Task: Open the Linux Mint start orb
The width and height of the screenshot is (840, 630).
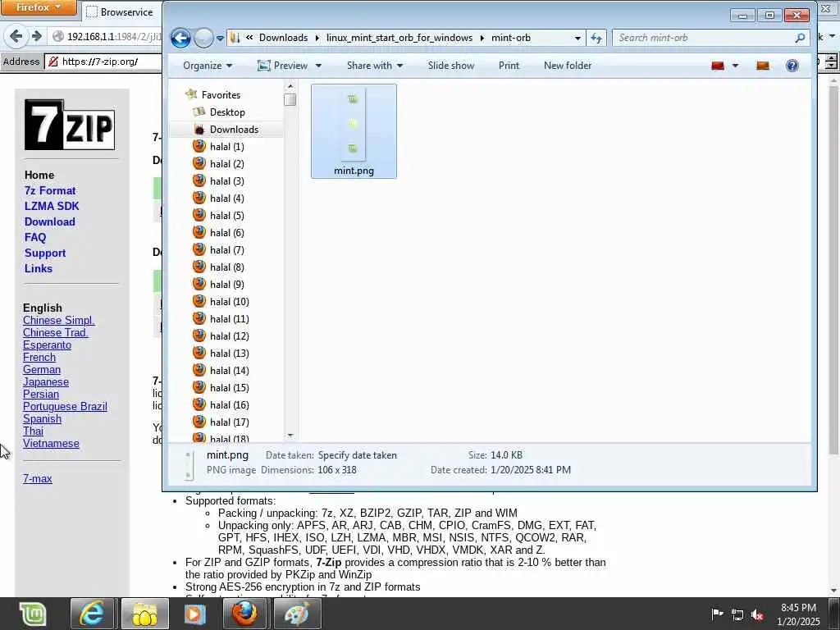Action: coord(33,614)
